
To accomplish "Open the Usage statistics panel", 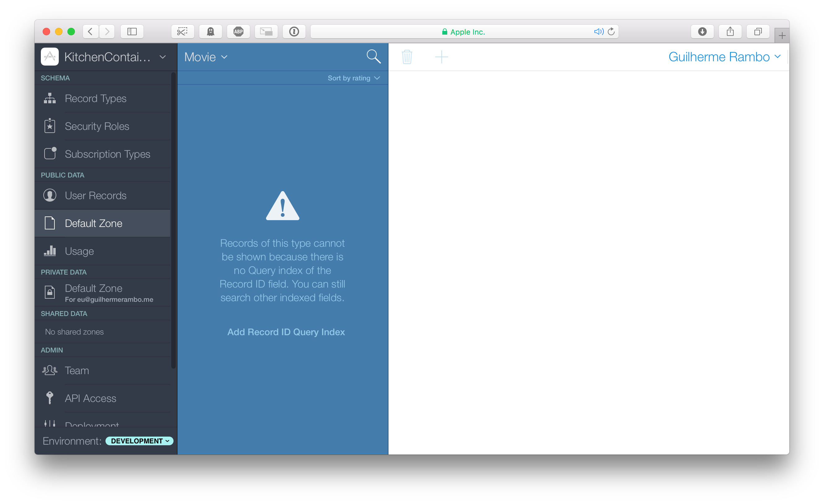I will pyautogui.click(x=79, y=251).
